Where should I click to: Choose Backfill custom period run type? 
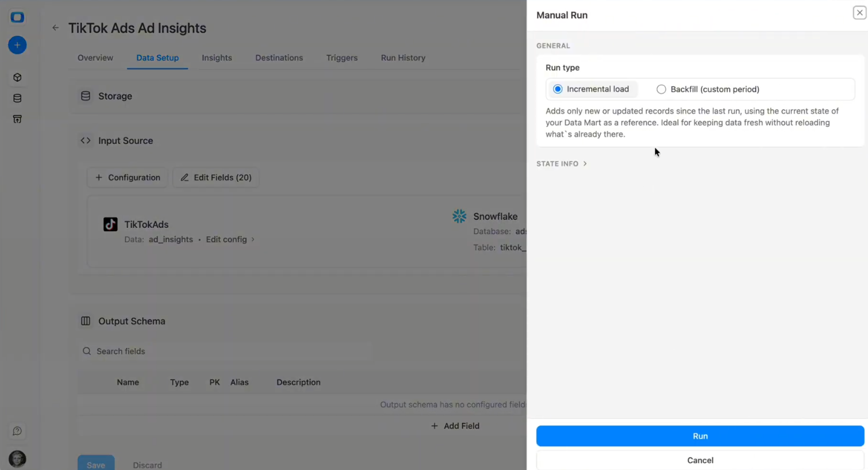pyautogui.click(x=661, y=89)
